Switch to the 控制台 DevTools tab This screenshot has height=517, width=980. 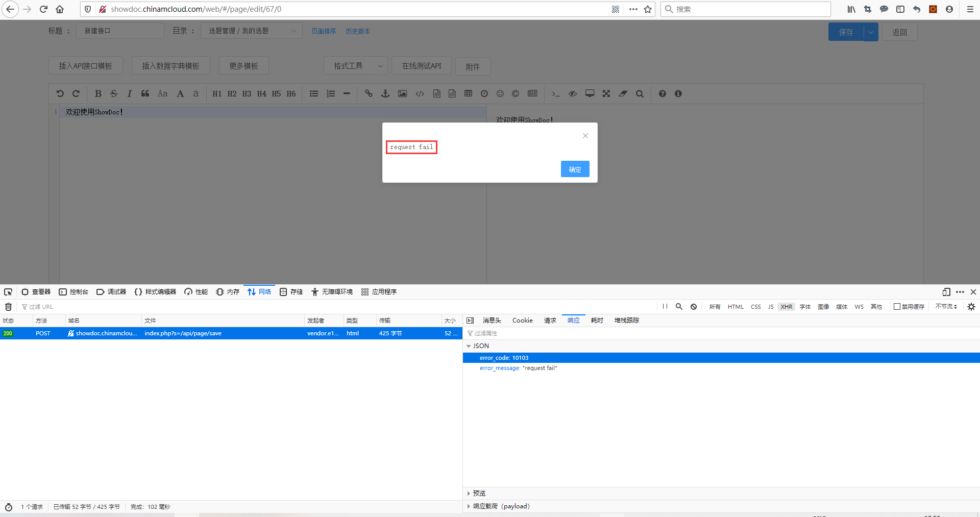[x=73, y=292]
